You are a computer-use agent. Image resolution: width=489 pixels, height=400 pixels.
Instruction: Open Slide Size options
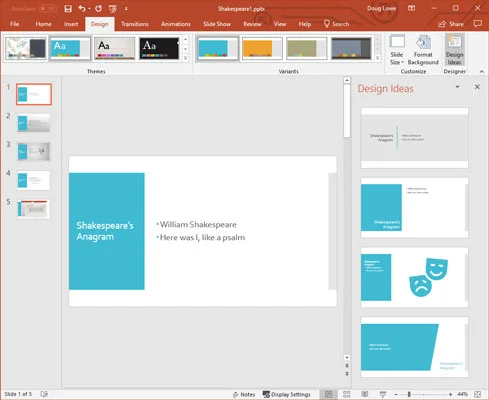(397, 50)
